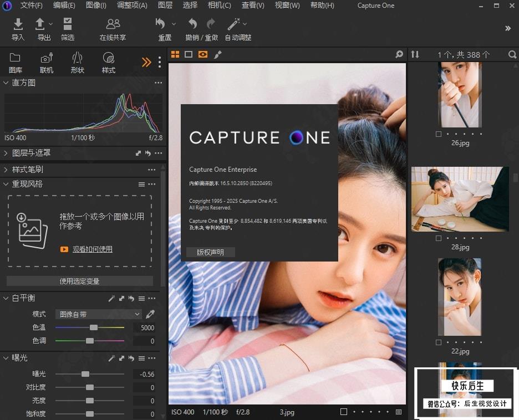
Task: Expand the toolbar overflow double arrow
Action: pyautogui.click(x=508, y=28)
